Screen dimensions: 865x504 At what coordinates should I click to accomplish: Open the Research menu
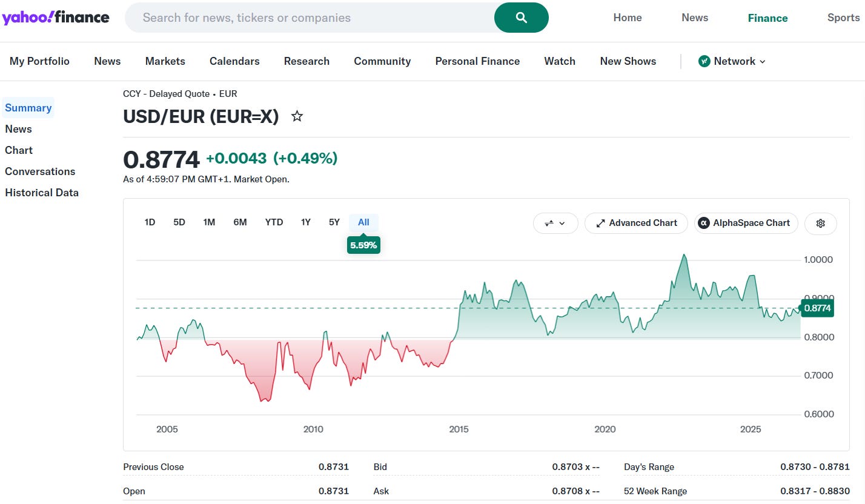click(307, 61)
